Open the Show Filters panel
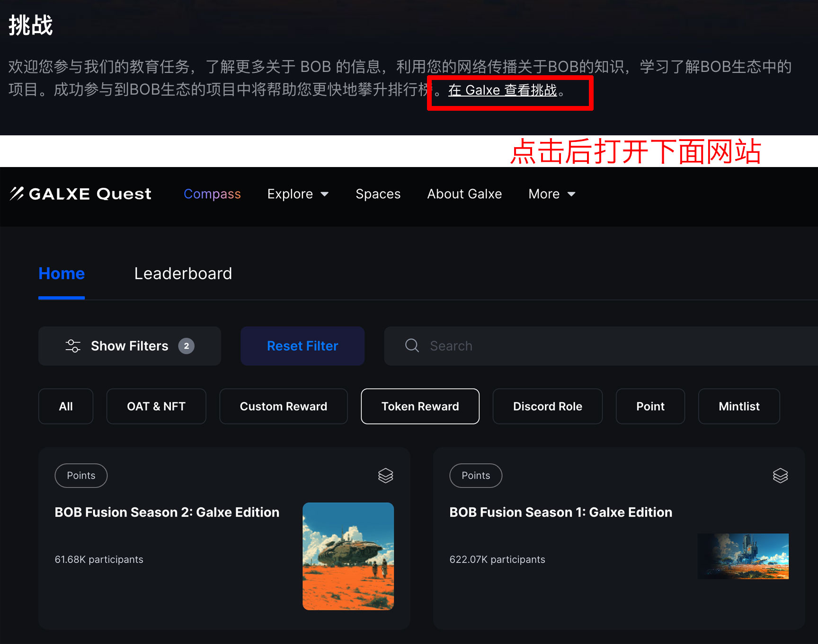Viewport: 818px width, 644px height. pos(130,346)
